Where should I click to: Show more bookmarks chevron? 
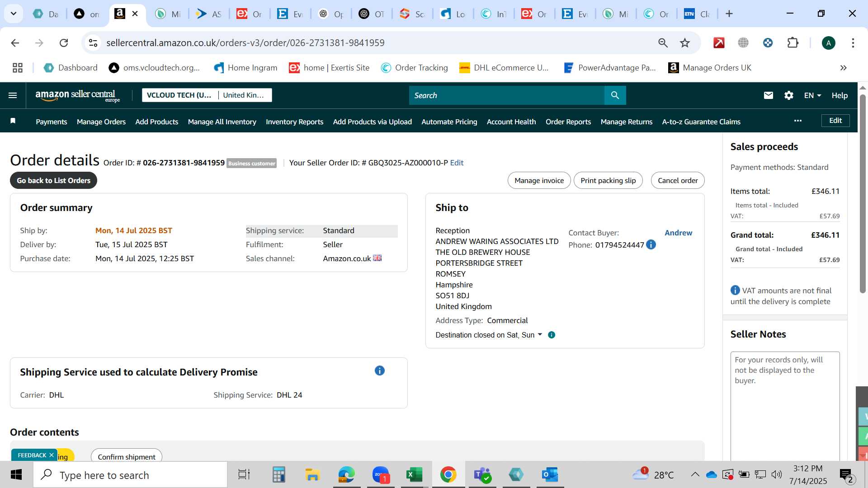[843, 68]
